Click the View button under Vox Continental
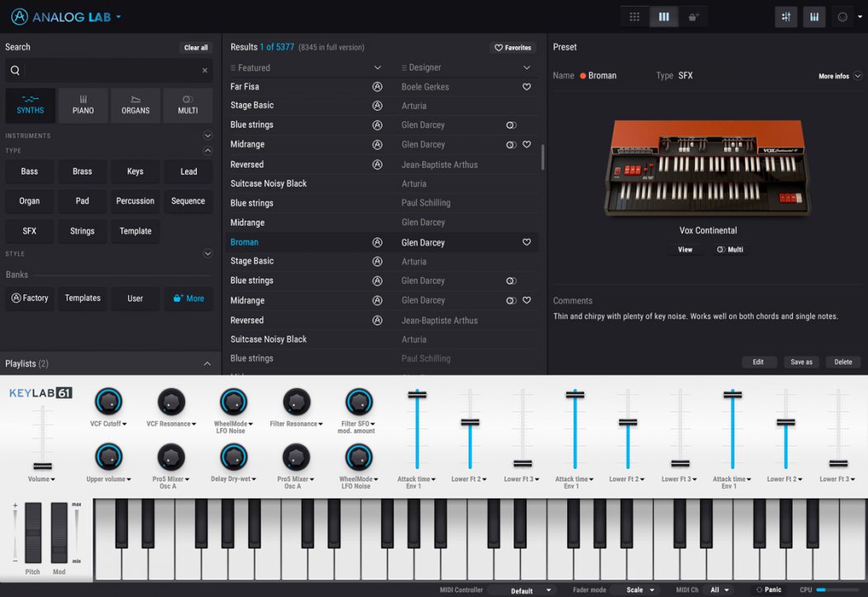 685,250
